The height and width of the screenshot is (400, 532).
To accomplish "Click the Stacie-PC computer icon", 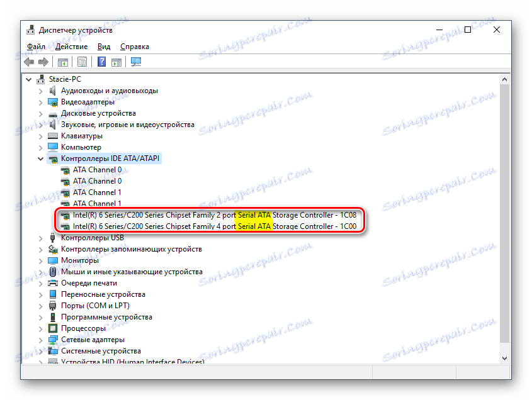I will tap(41, 79).
